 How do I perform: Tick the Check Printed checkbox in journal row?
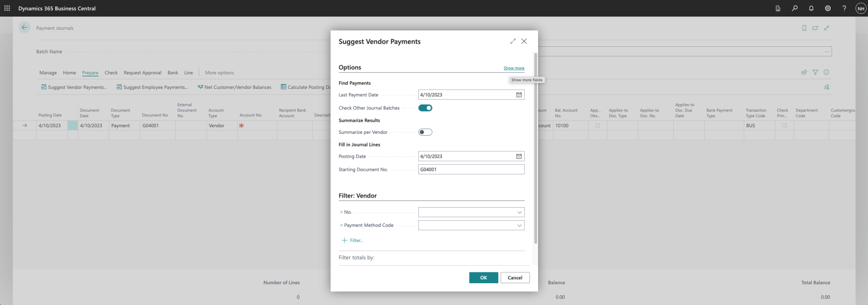pos(784,125)
